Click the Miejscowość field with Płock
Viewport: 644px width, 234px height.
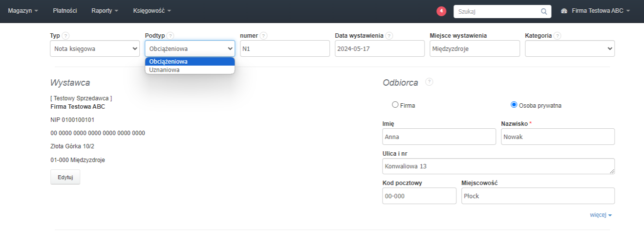pos(538,196)
